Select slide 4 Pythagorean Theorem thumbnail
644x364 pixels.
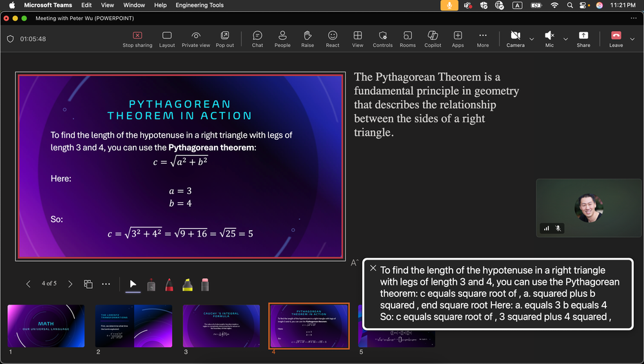[309, 326]
